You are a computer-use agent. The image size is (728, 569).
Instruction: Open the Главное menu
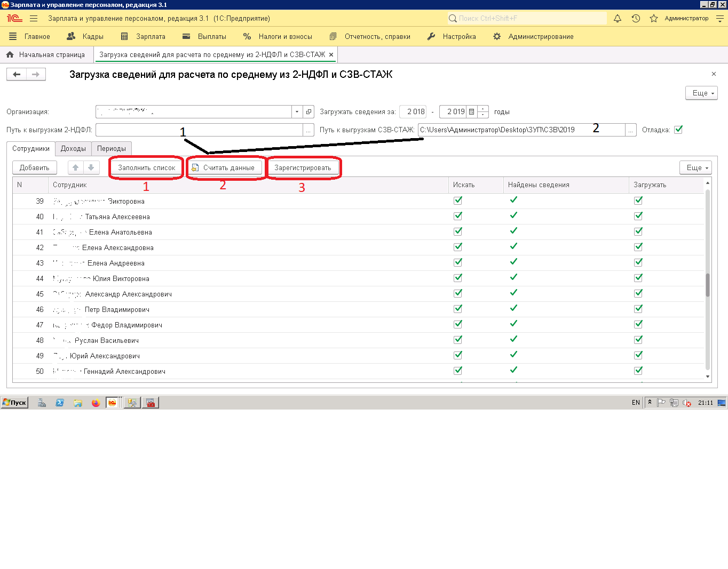click(30, 36)
